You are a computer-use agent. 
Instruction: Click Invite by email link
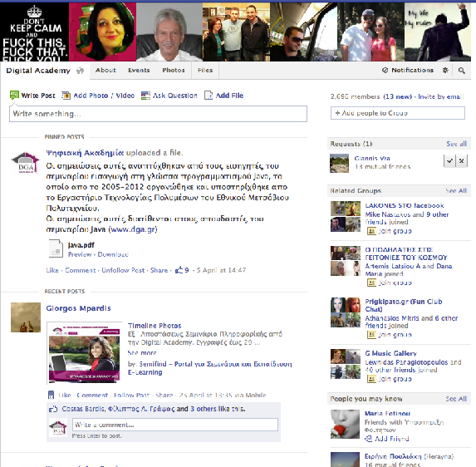coord(441,96)
